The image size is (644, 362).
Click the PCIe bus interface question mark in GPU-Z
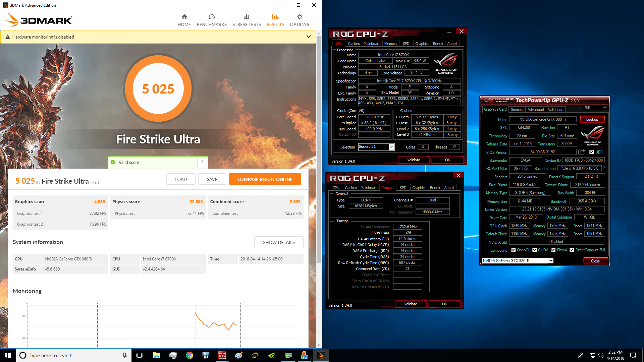coord(604,168)
